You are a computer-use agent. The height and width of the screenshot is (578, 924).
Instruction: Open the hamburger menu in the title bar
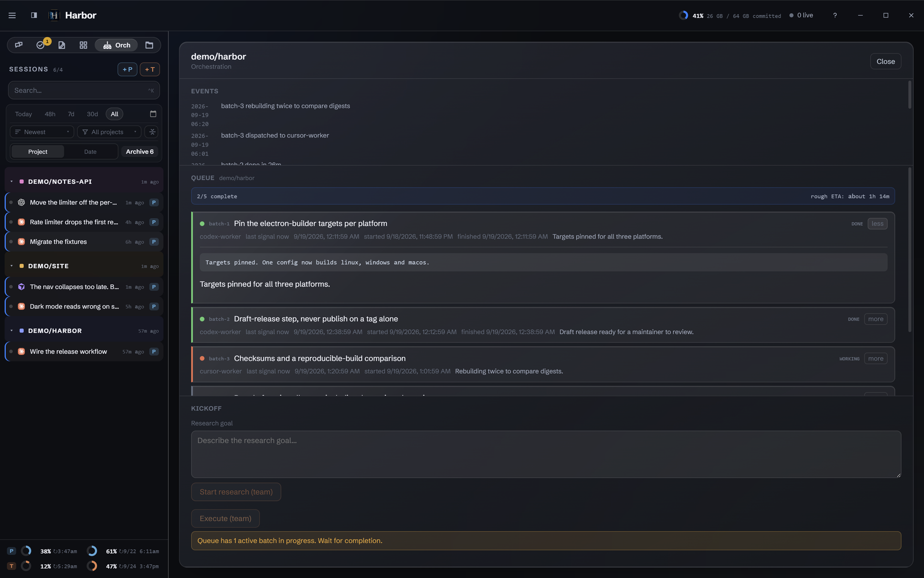click(x=12, y=15)
